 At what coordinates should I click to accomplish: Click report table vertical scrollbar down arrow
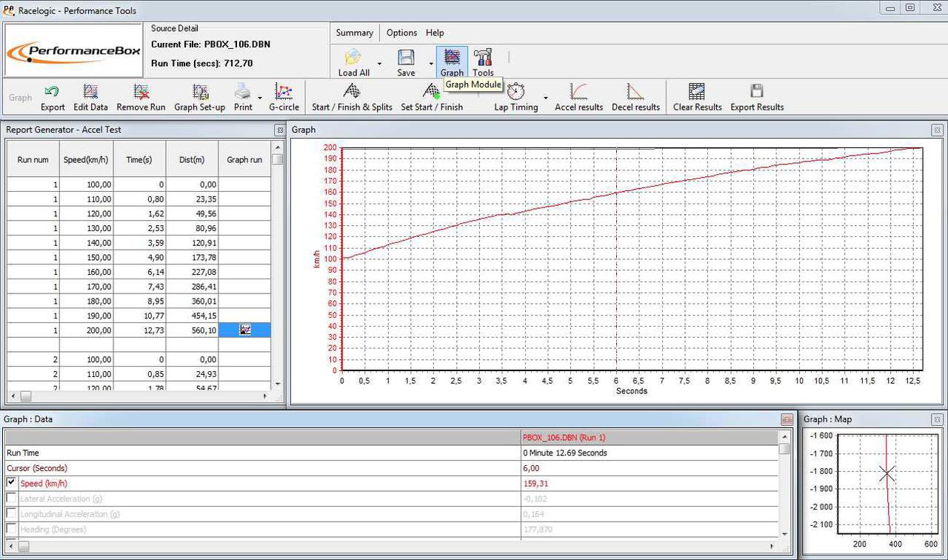tap(278, 384)
